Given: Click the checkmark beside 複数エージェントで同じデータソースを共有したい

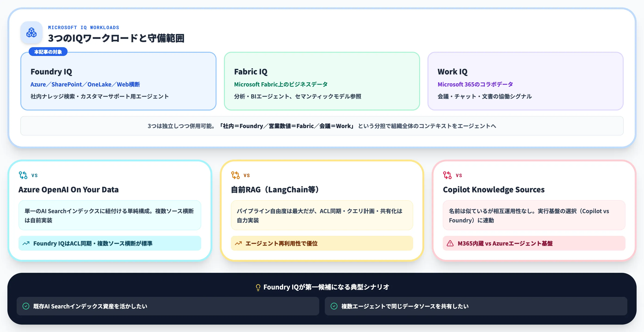Looking at the screenshot, I should point(334,306).
